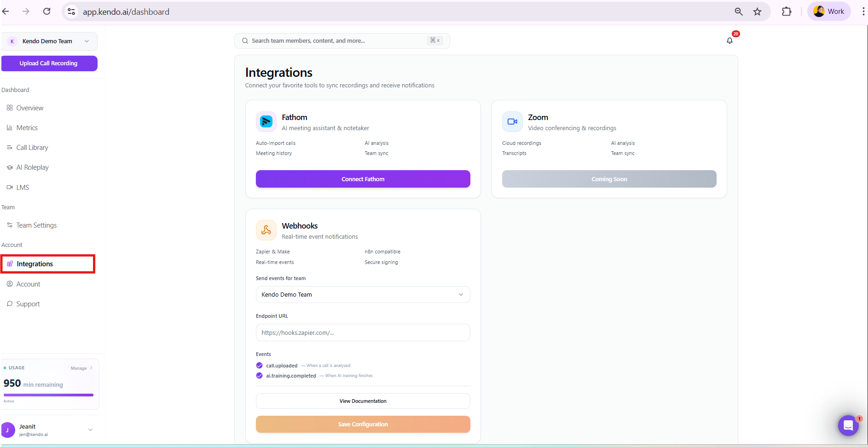Click the Zoom camera icon
The width and height of the screenshot is (868, 447).
click(512, 122)
